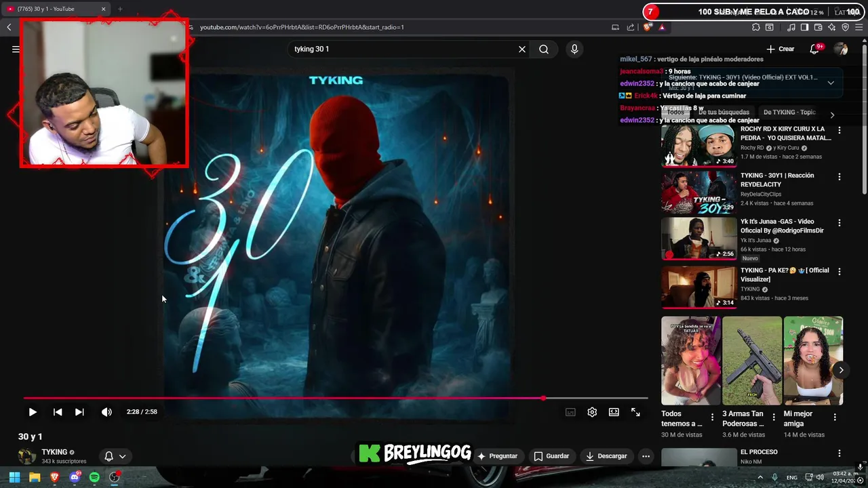Open the EL PROCESO video title
Viewport: 868px width, 488px height.
(759, 452)
